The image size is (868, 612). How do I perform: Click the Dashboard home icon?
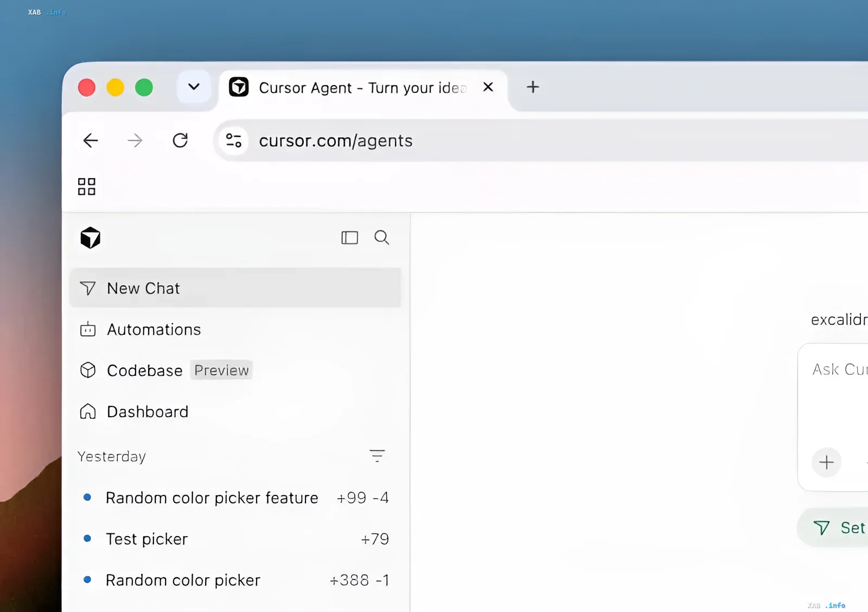[88, 412]
